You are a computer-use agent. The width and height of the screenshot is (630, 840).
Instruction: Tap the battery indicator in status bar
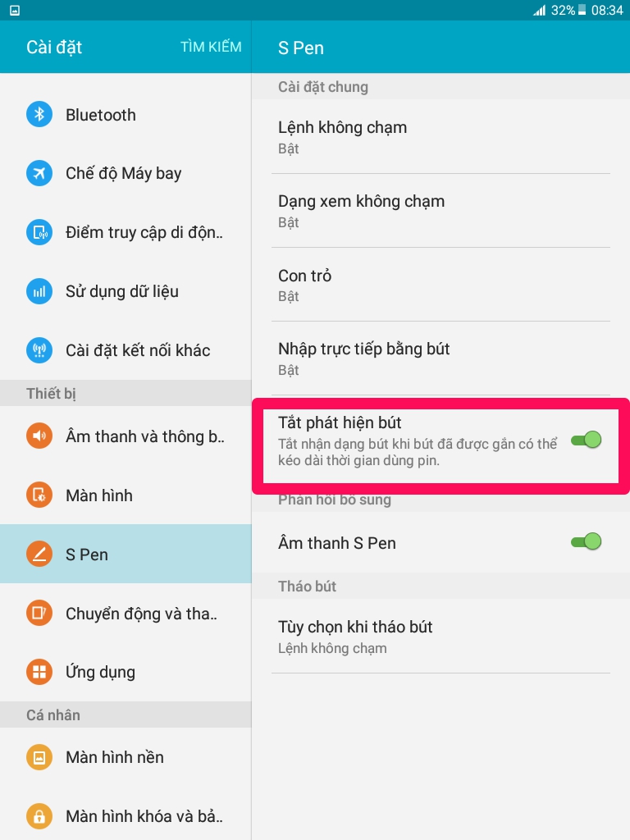[x=582, y=10]
